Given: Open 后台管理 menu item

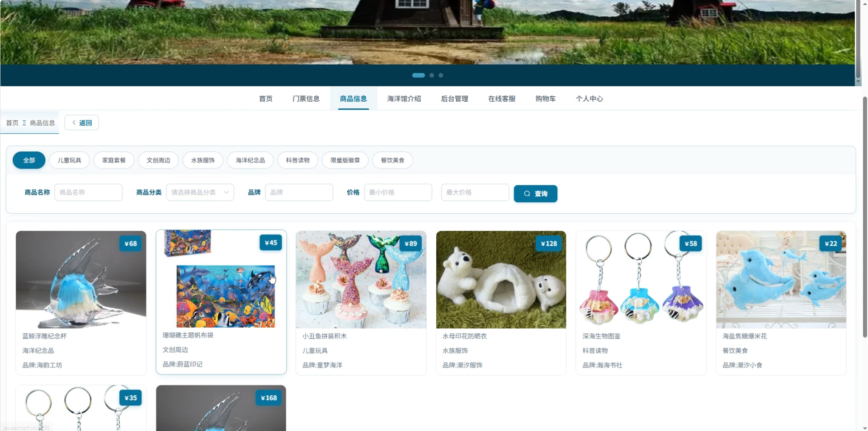Looking at the screenshot, I should (x=455, y=98).
